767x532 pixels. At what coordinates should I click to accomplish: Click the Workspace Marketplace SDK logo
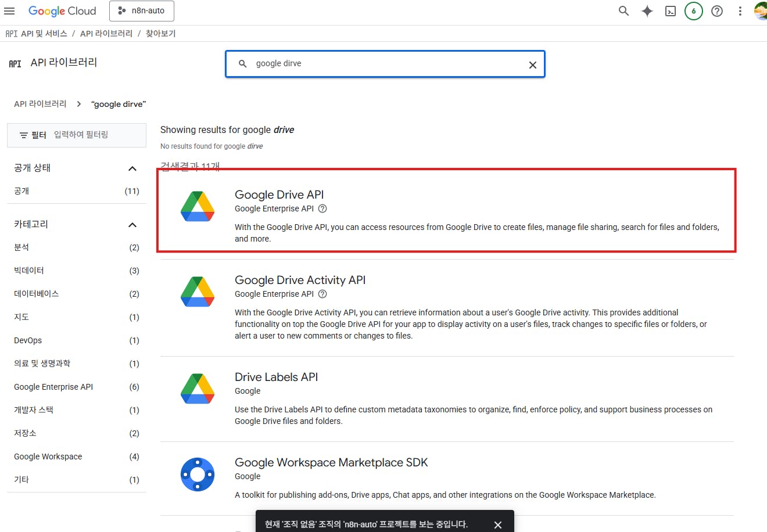(198, 475)
